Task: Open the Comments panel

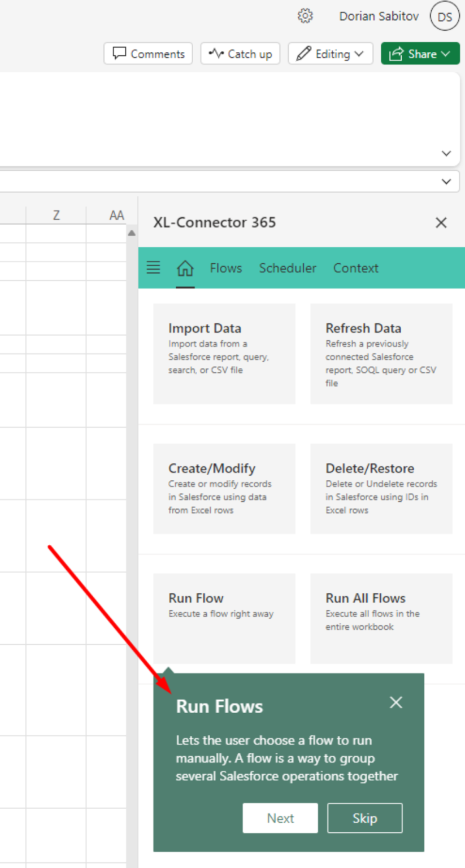Action: [148, 54]
